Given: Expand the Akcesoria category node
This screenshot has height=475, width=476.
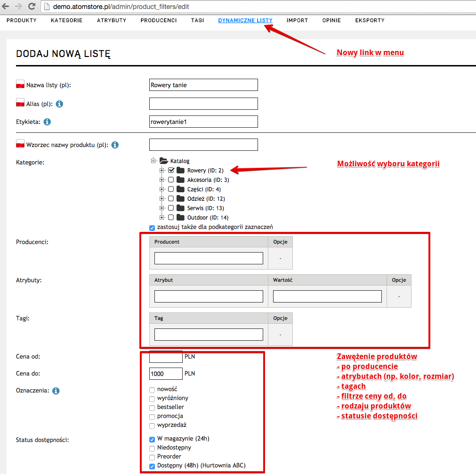Looking at the screenshot, I should click(x=161, y=180).
